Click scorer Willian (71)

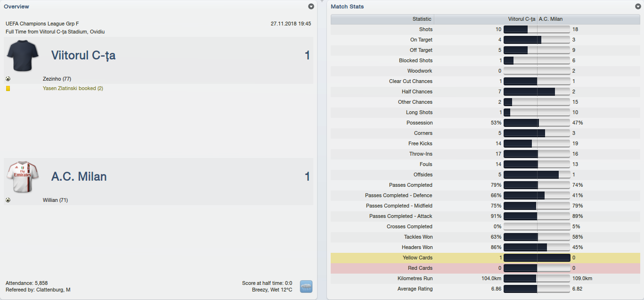[56, 200]
